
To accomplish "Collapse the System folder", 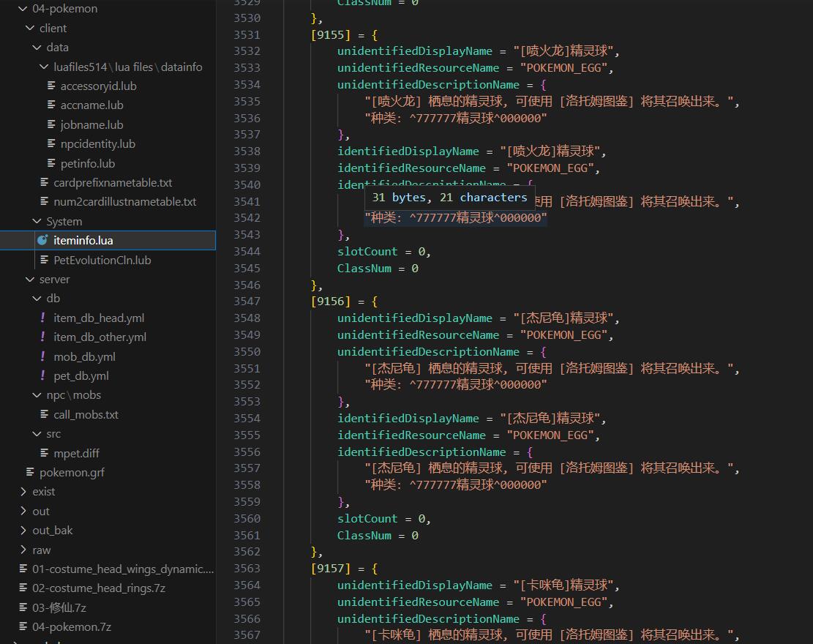I will click(37, 221).
